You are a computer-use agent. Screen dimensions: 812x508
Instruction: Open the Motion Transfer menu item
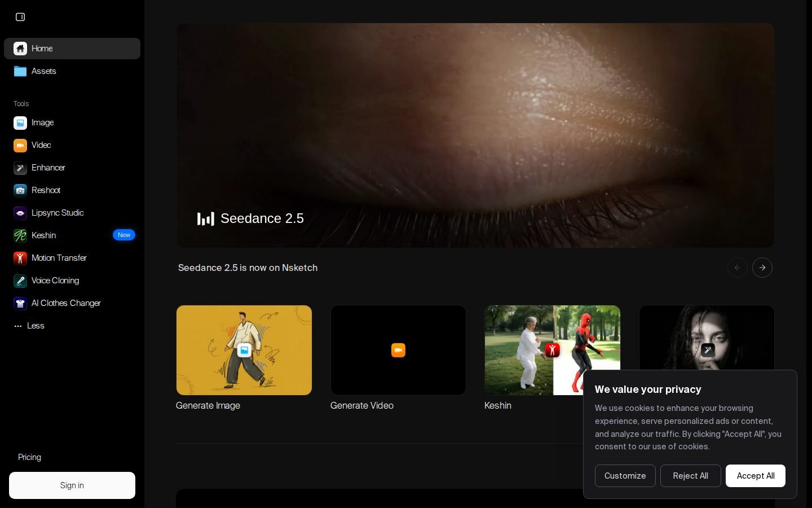click(72, 258)
